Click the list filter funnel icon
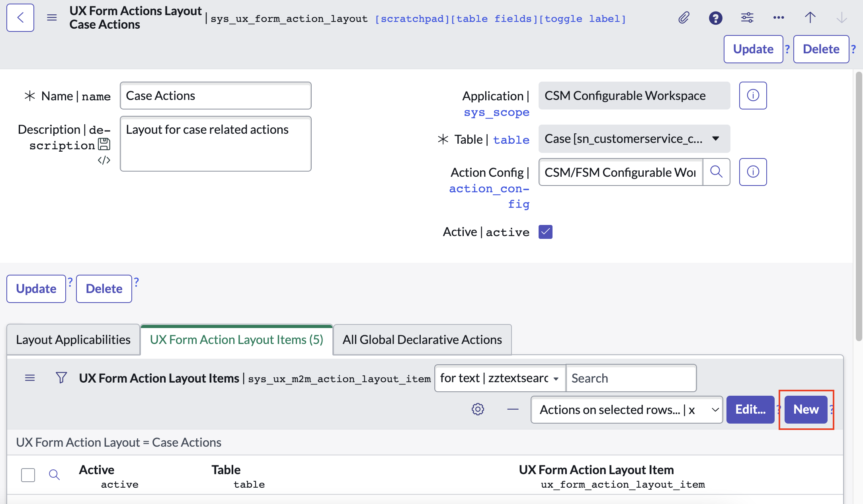The height and width of the screenshot is (504, 863). (x=61, y=377)
